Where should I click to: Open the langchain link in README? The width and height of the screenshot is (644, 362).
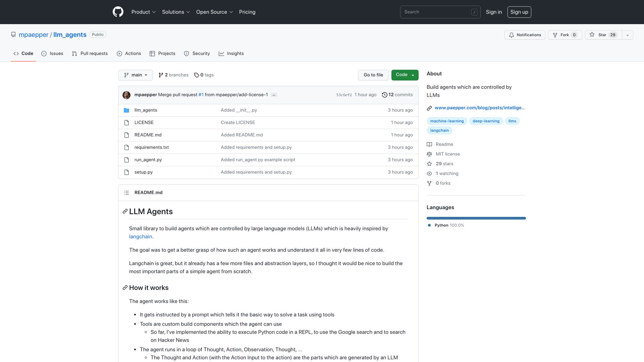(141, 237)
